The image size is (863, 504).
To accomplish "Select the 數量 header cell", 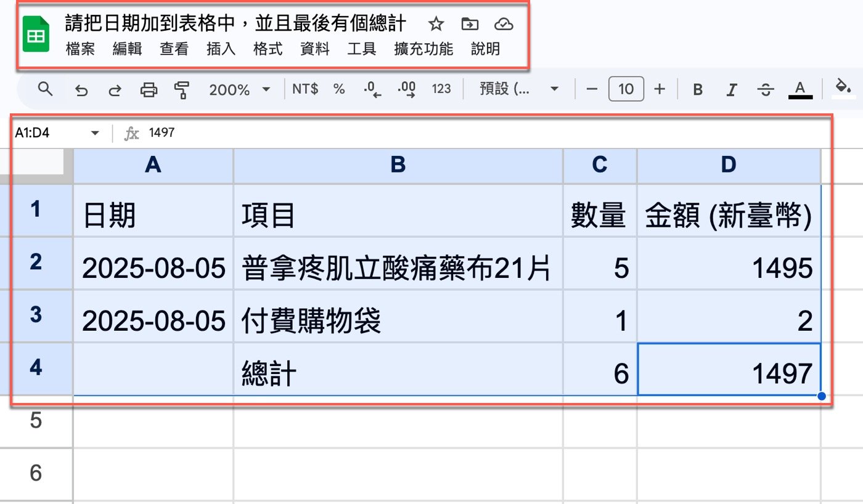I will coord(600,210).
